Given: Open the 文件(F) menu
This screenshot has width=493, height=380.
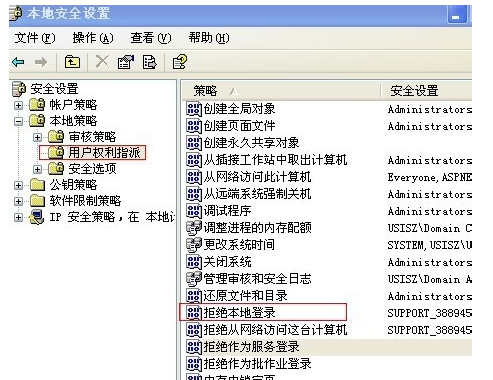Looking at the screenshot, I should 35,38.
